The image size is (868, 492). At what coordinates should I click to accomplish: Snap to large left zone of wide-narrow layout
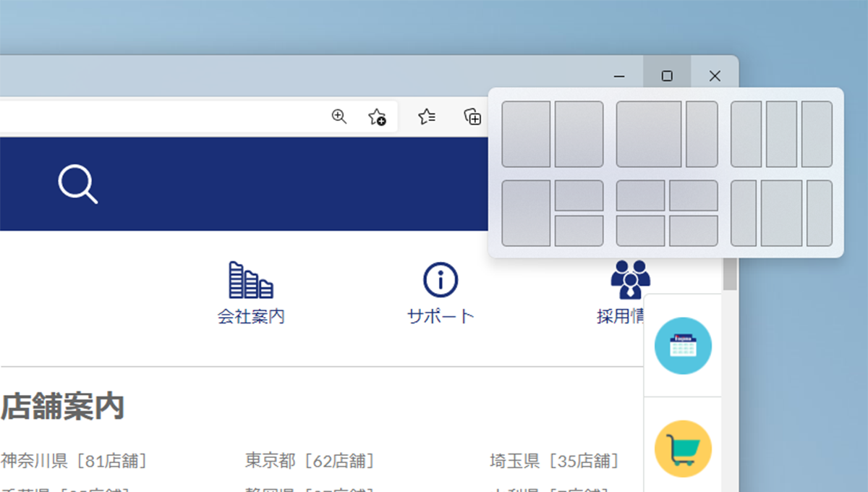pos(649,134)
